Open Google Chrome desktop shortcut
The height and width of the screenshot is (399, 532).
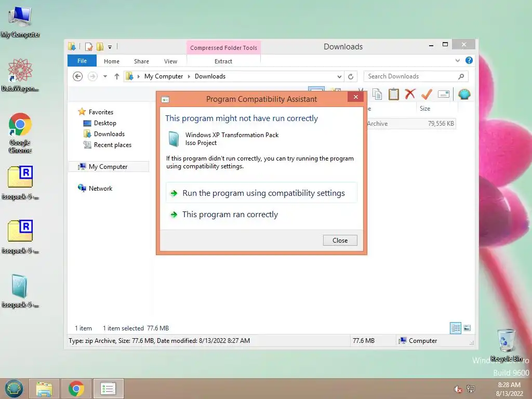20,132
